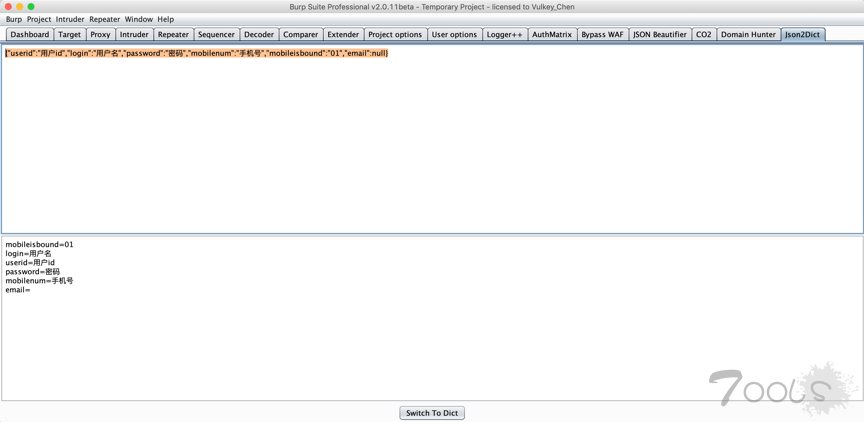This screenshot has width=864, height=422.
Task: Minimize the Burp Suite window
Action: pyautogui.click(x=19, y=7)
